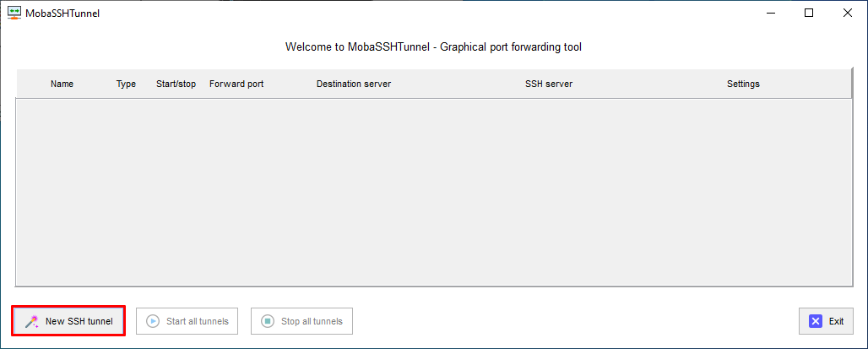The width and height of the screenshot is (868, 349).
Task: Click the Start/stop column header
Action: [x=176, y=85]
